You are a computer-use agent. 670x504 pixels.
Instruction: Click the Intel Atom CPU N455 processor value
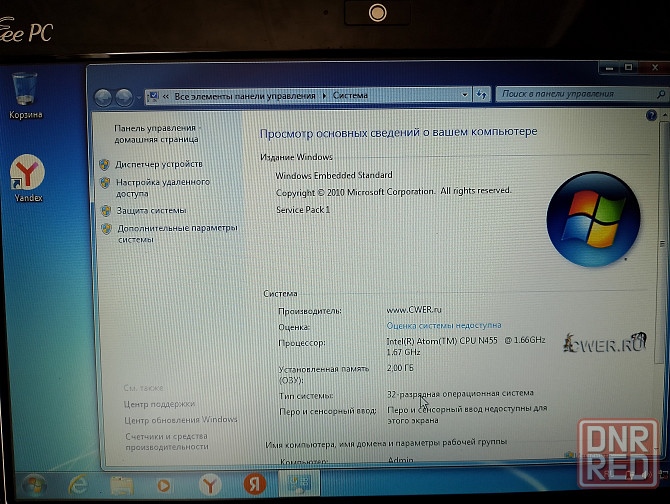(x=466, y=346)
